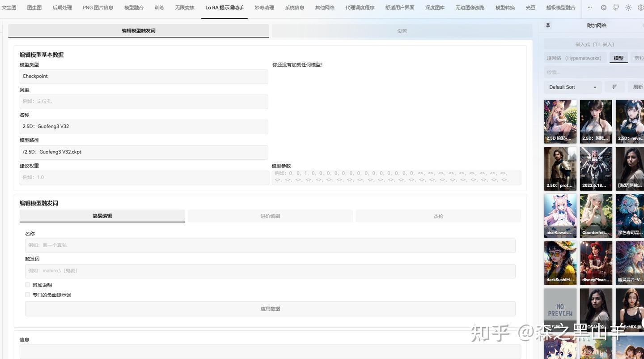Image resolution: width=644 pixels, height=359 pixels.
Task: Open the 代理调度程序 tab
Action: tap(360, 8)
